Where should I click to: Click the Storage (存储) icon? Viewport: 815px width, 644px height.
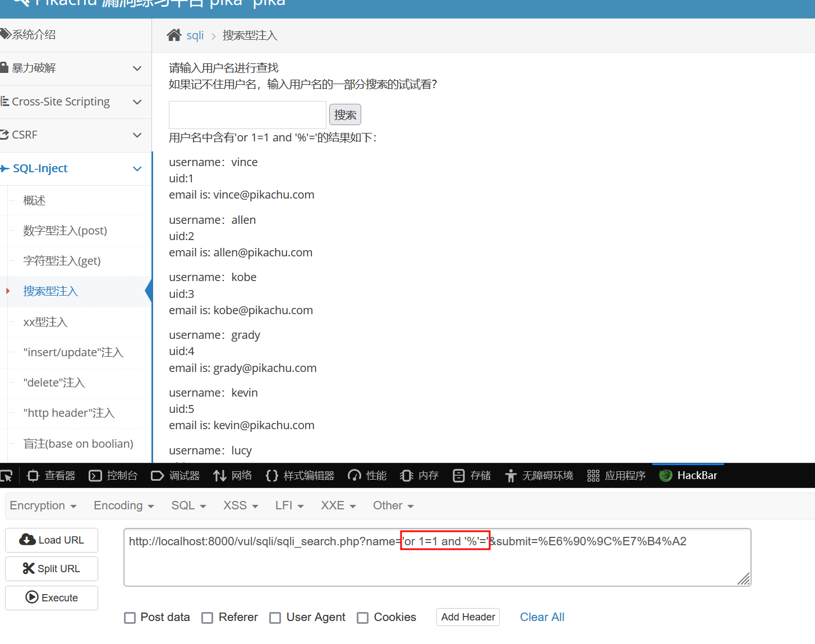459,476
